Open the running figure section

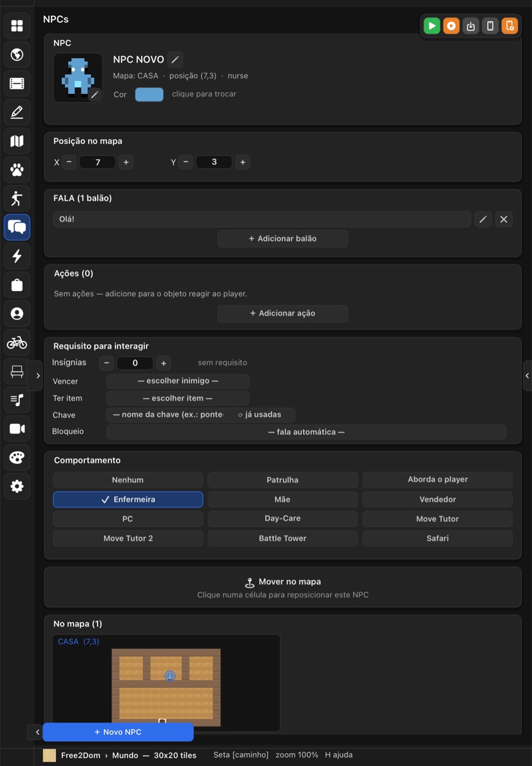point(17,198)
